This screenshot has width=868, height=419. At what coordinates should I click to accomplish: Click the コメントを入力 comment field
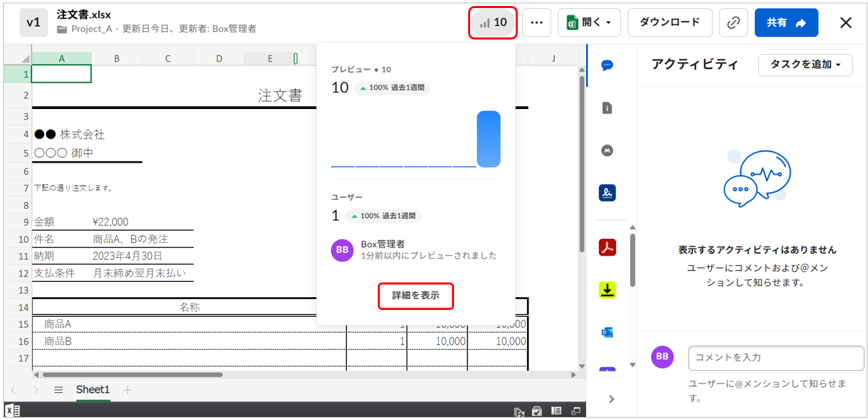pyautogui.click(x=776, y=357)
